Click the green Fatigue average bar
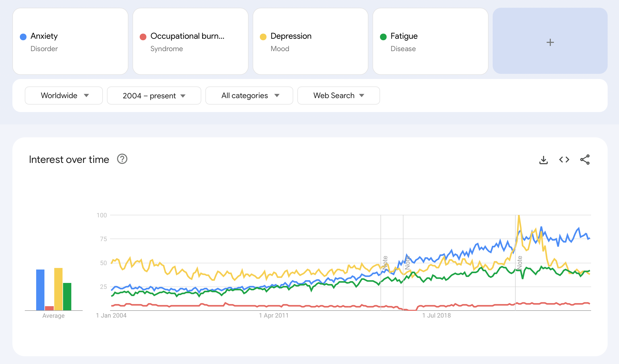 click(67, 296)
